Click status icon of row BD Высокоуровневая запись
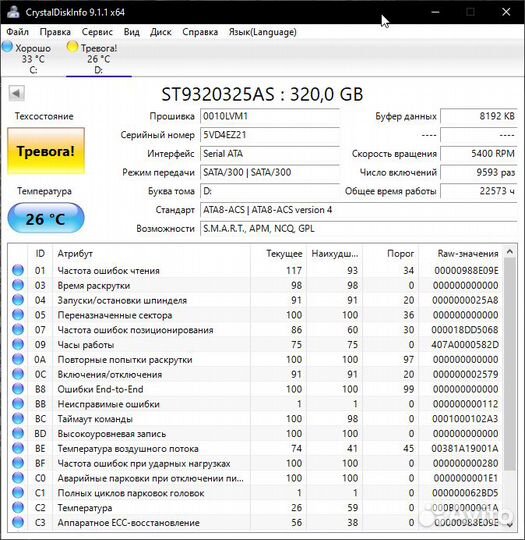The height and width of the screenshot is (540, 525). coord(18,433)
